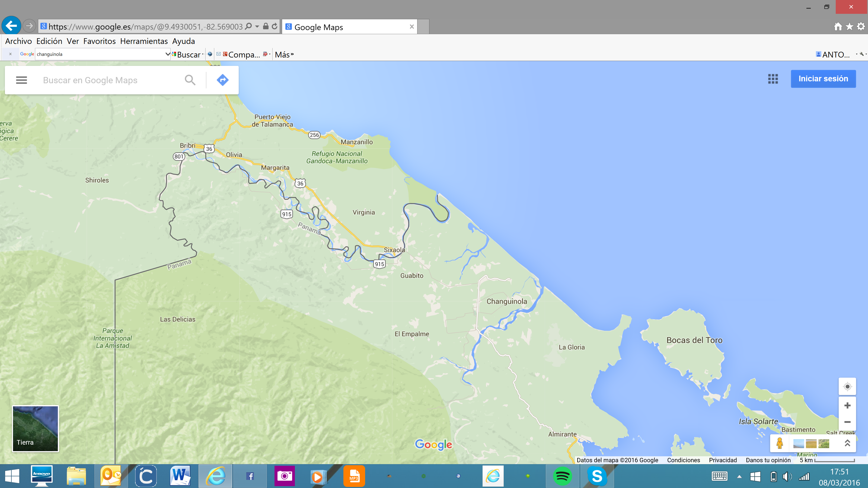
Task: Open the ANTO... account on the toolbar
Action: coord(833,54)
